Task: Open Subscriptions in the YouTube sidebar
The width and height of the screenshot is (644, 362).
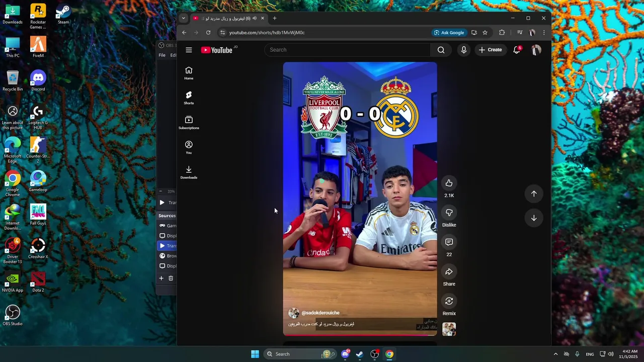Action: pos(189,123)
